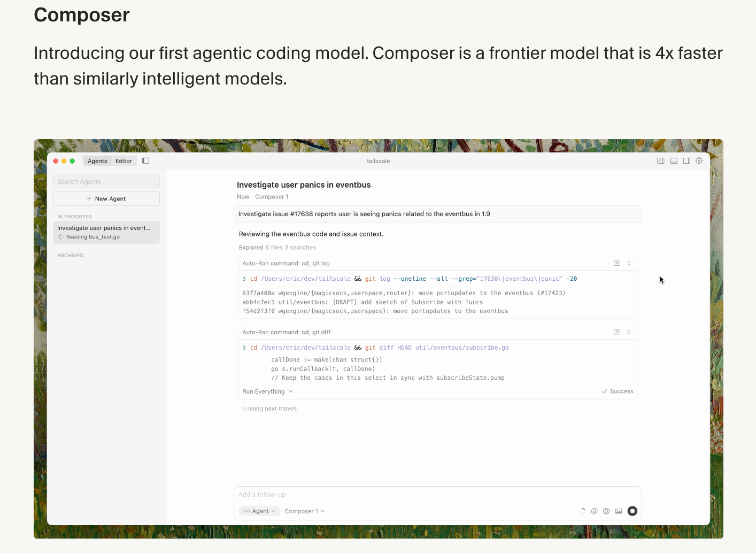Click the collapse-left panel icon in title bar
The height and width of the screenshot is (553, 756).
(x=661, y=161)
